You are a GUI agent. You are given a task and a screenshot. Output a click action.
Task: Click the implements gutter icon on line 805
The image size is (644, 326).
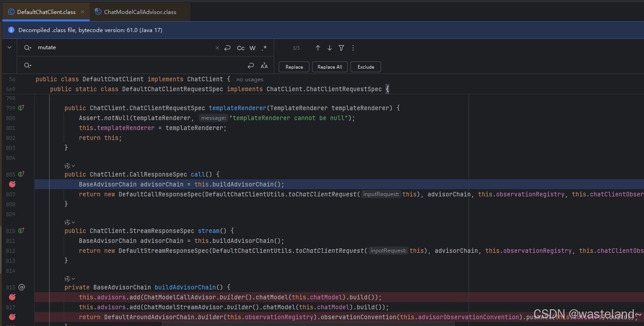(x=21, y=174)
